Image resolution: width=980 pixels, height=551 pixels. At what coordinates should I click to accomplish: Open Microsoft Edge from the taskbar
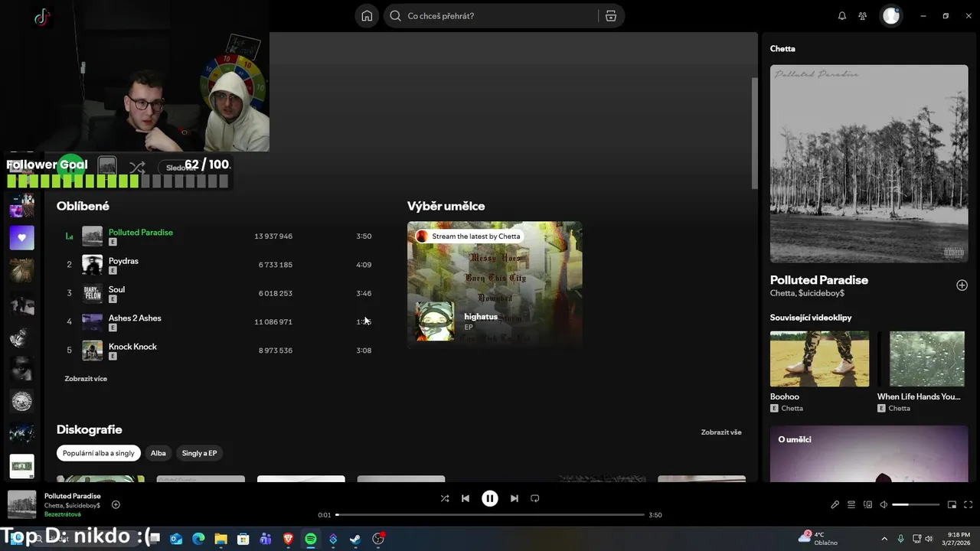pos(198,539)
